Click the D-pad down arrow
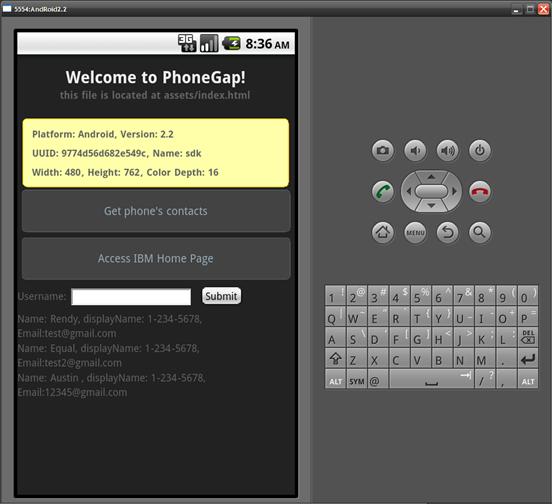 pyautogui.click(x=431, y=206)
